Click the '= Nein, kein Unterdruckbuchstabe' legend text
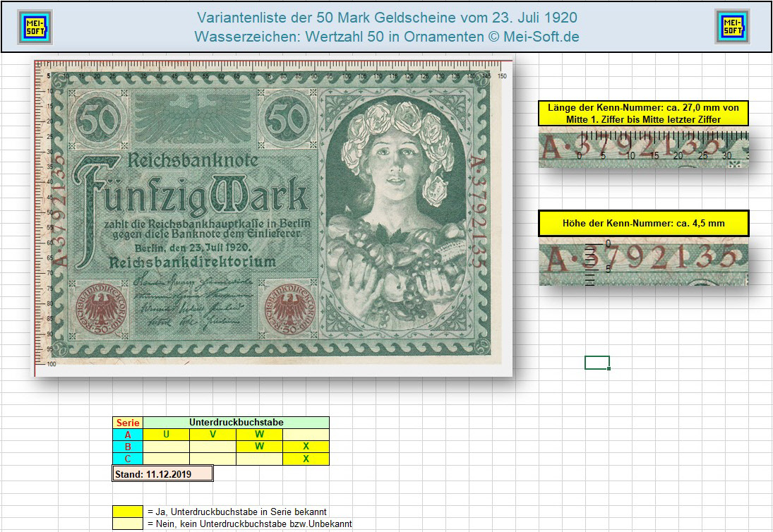773x532 pixels. [249, 524]
